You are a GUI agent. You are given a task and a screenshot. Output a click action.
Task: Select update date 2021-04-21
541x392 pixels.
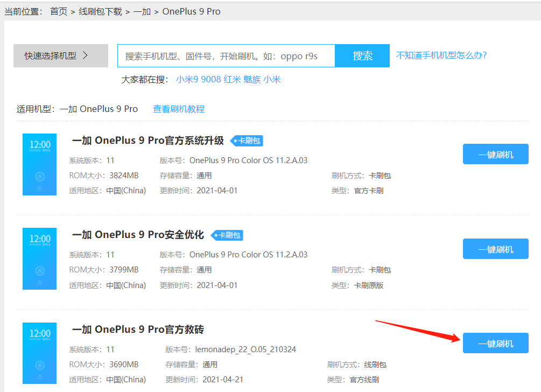[223, 380]
